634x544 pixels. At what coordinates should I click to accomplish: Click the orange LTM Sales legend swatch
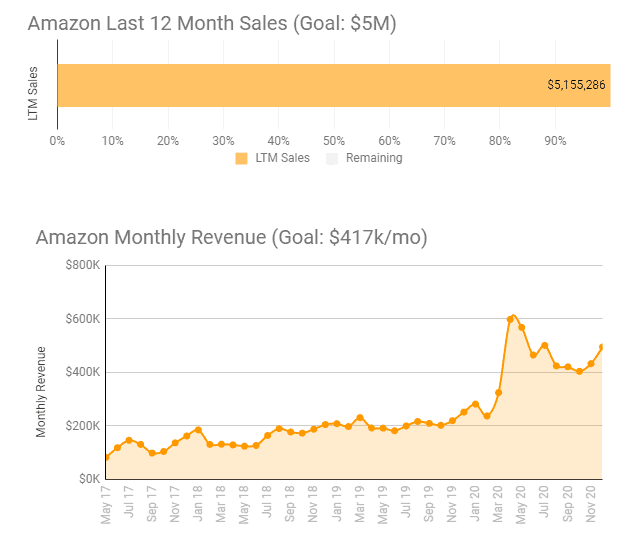(241, 158)
